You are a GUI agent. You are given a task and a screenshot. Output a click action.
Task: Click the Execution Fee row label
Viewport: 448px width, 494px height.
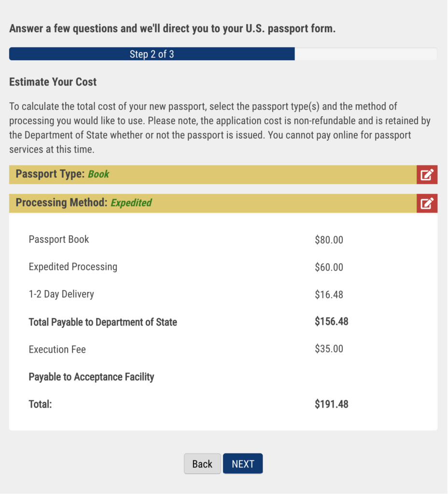click(x=57, y=349)
